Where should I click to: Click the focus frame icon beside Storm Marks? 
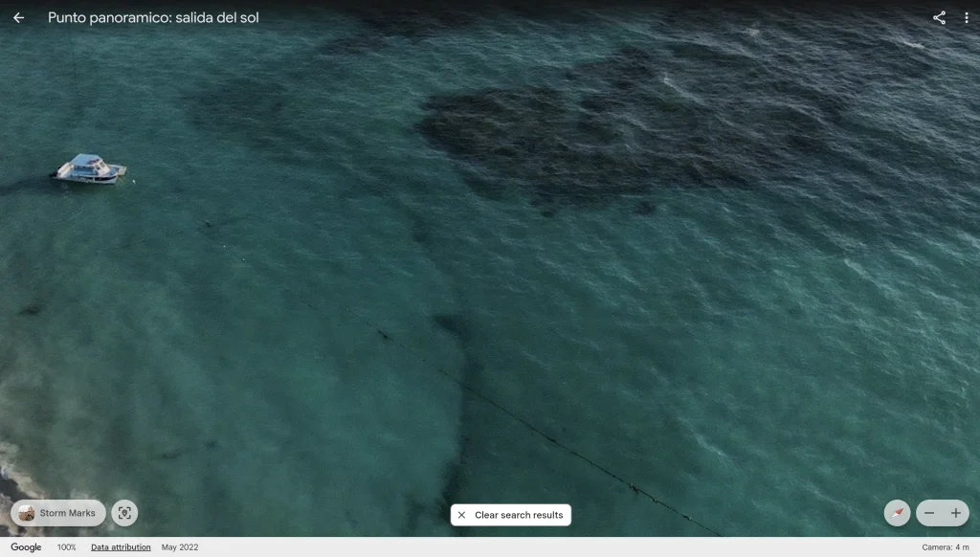pos(124,513)
